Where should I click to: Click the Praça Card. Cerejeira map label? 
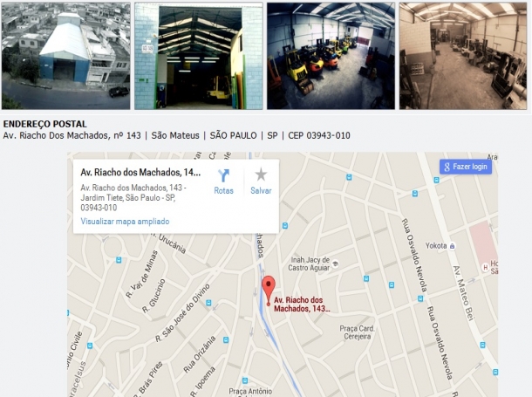click(x=358, y=332)
